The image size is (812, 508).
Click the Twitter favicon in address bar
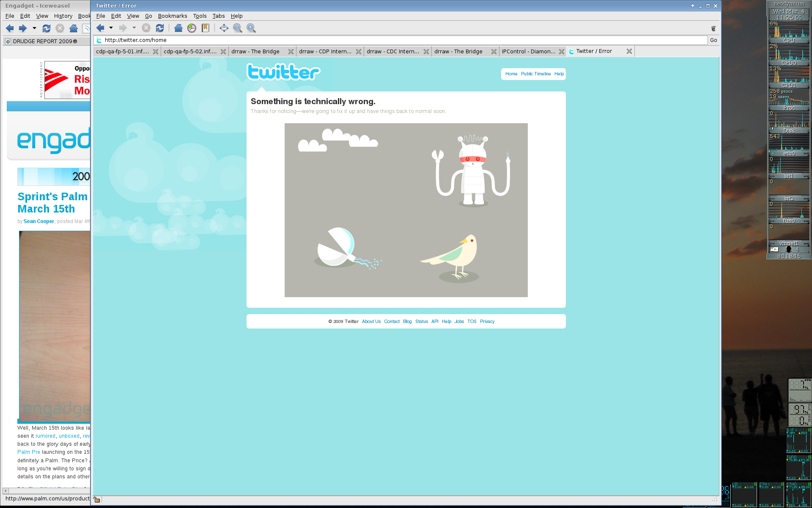point(99,40)
